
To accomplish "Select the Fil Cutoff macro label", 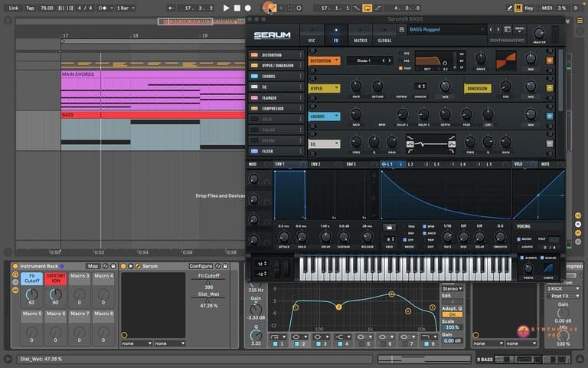I will click(x=32, y=278).
